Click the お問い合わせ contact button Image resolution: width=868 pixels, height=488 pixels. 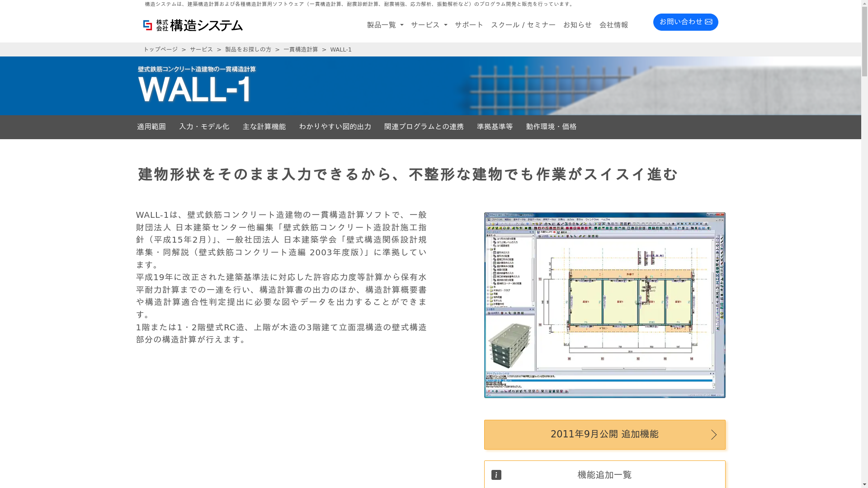pos(685,22)
